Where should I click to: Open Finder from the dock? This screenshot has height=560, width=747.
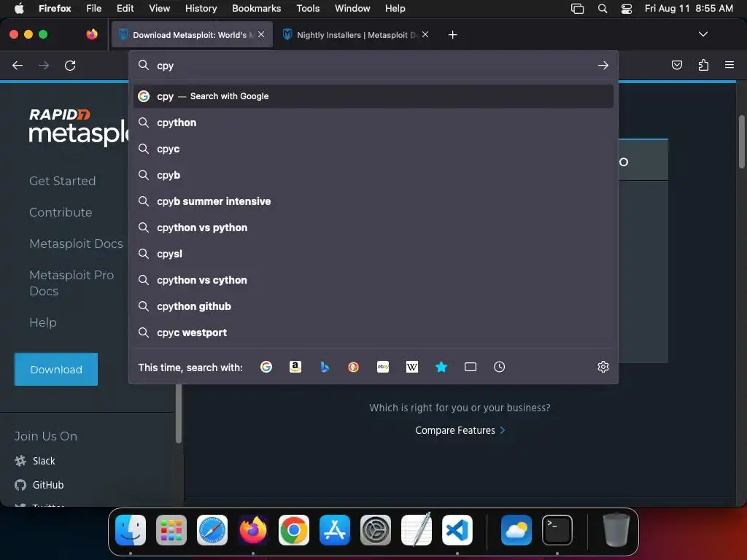coord(131,530)
